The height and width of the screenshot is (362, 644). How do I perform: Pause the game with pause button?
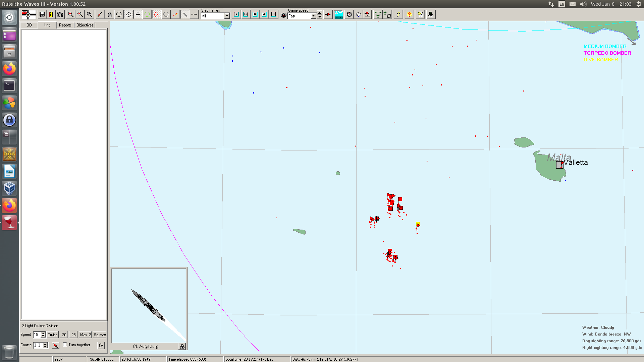coord(274,14)
